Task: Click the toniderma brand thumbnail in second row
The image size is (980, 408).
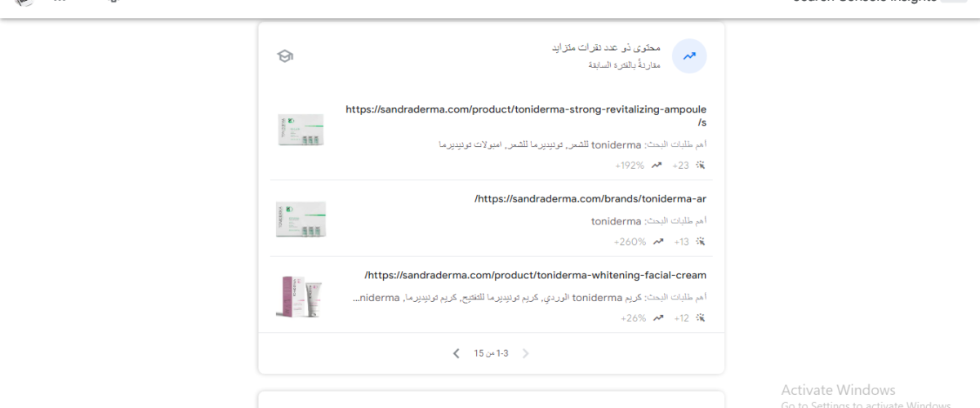Action: (x=301, y=219)
